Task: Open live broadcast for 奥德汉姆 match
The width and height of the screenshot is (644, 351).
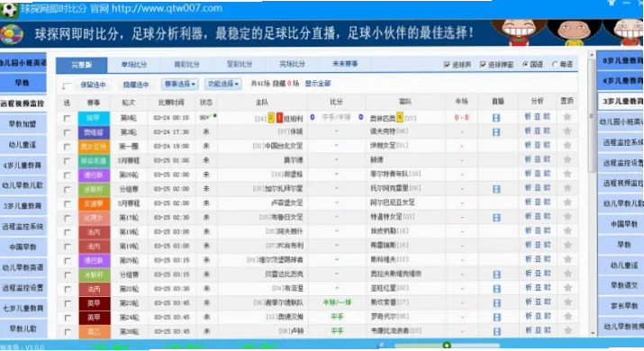Action: [496, 317]
